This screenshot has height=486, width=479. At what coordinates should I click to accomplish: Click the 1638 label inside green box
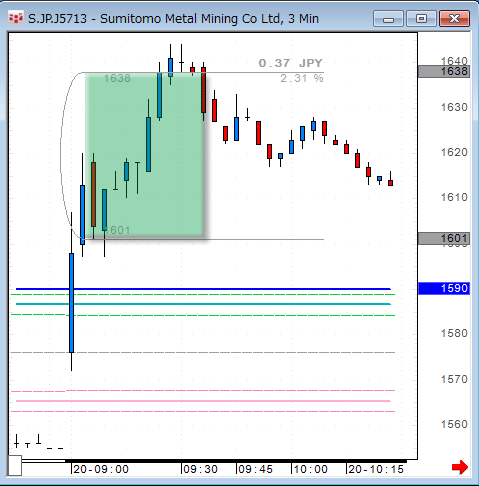[117, 78]
